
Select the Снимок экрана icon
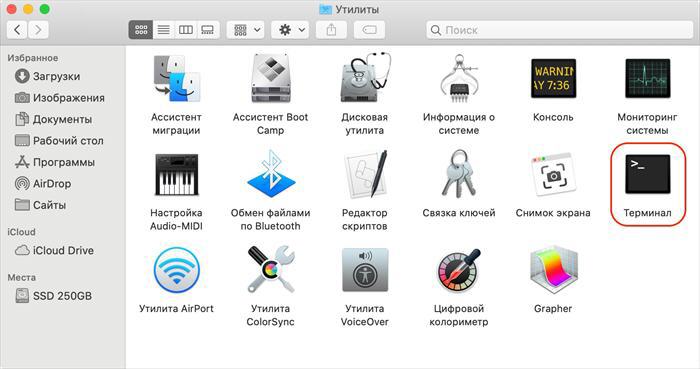click(x=553, y=174)
